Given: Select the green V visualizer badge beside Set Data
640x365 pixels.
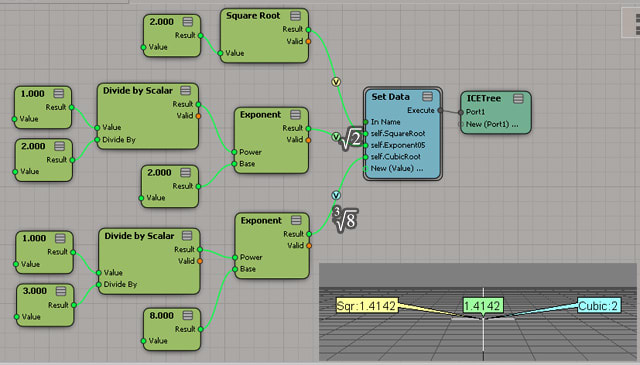Looking at the screenshot, I should (x=336, y=137).
